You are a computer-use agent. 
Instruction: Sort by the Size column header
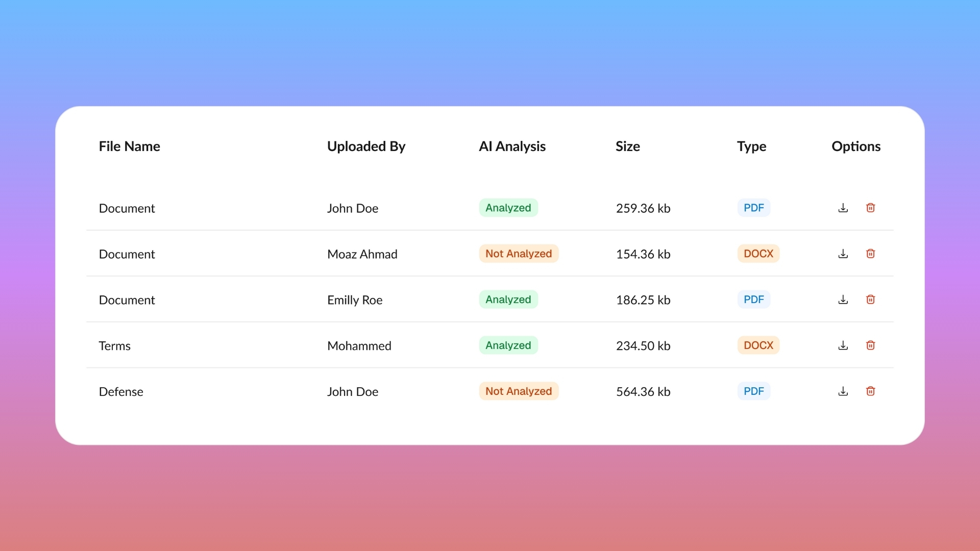627,146
